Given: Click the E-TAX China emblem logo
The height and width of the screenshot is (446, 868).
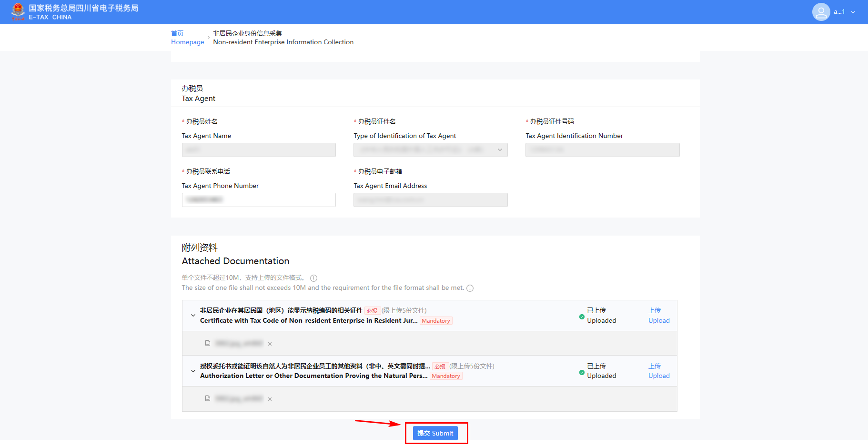Looking at the screenshot, I should (18, 11).
